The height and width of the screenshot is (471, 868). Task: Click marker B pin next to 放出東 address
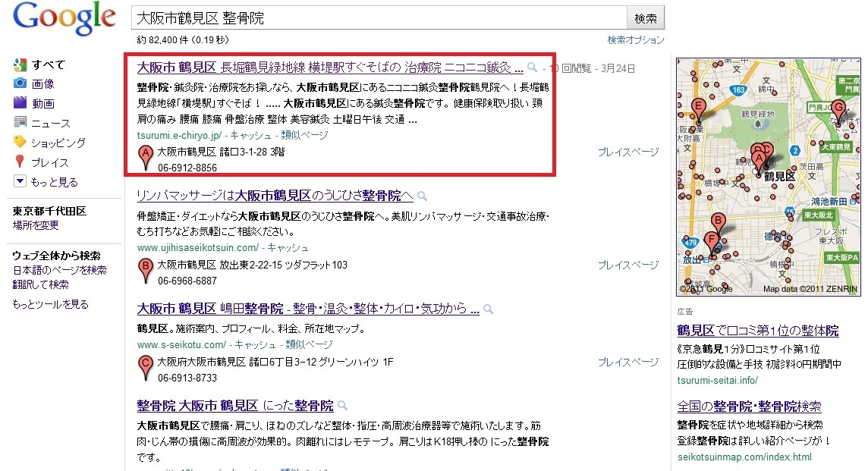click(x=145, y=271)
